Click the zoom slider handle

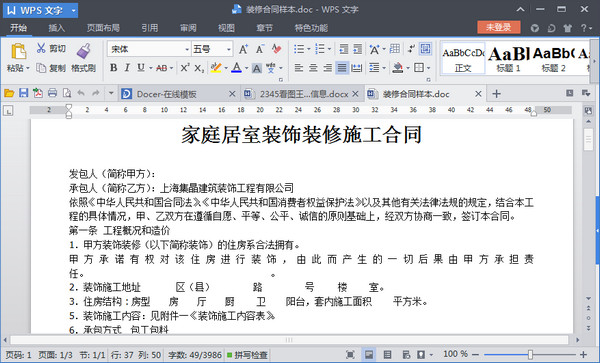coord(530,355)
